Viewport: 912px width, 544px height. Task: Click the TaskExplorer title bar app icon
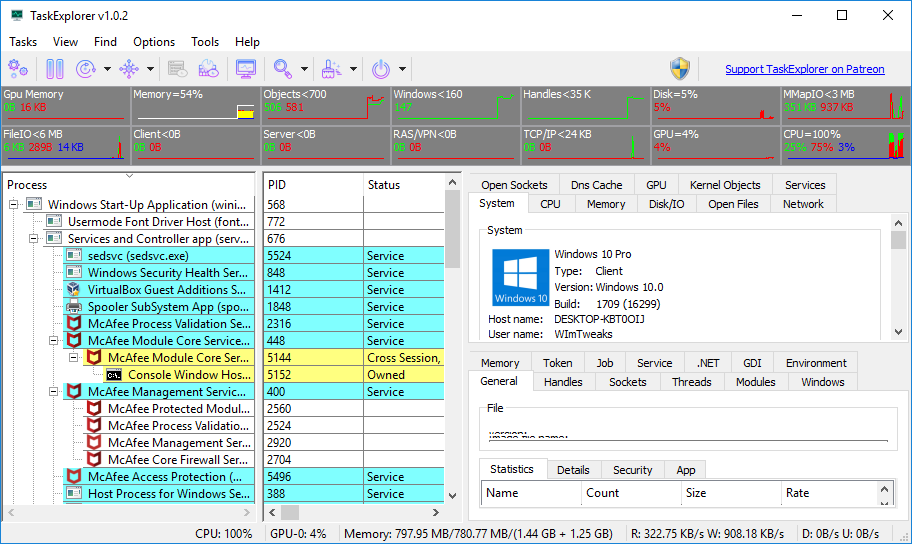coord(17,15)
